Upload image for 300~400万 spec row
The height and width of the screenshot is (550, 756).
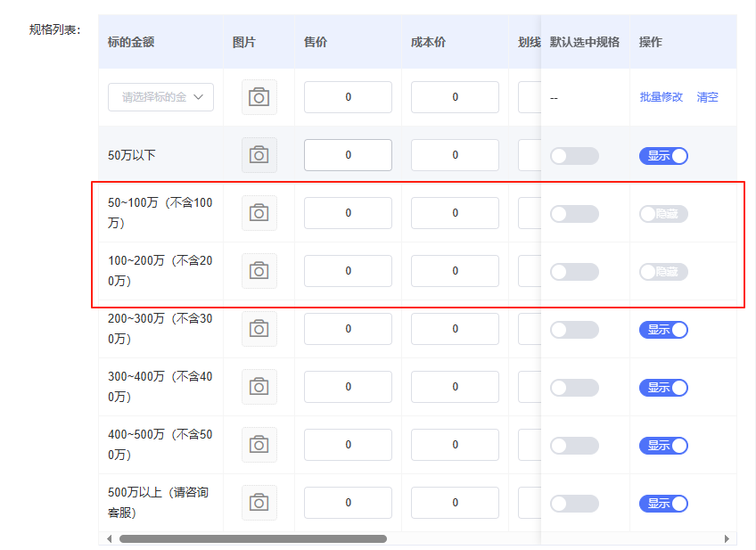[x=259, y=387]
